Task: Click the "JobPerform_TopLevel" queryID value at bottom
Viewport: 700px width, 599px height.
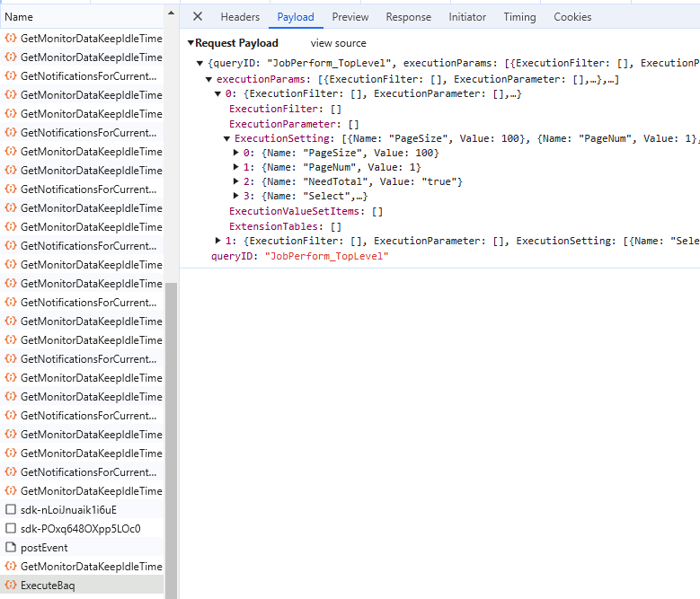Action: [327, 257]
